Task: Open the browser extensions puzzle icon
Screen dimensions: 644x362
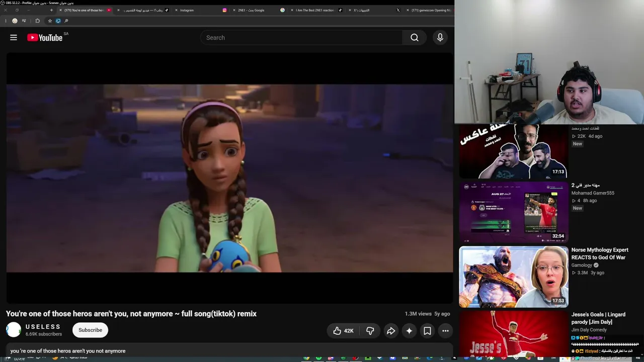Action: point(37,21)
